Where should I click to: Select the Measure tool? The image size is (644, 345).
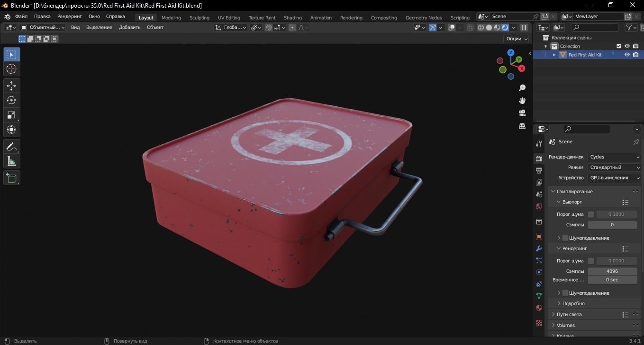point(12,161)
